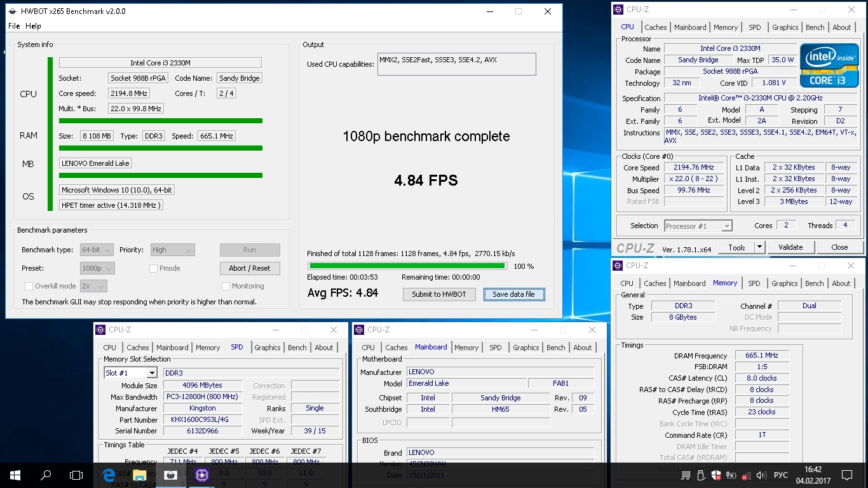The height and width of the screenshot is (488, 868).
Task: Click the Safely Remove Hardware USB tray icon
Action: pyautogui.click(x=700, y=475)
